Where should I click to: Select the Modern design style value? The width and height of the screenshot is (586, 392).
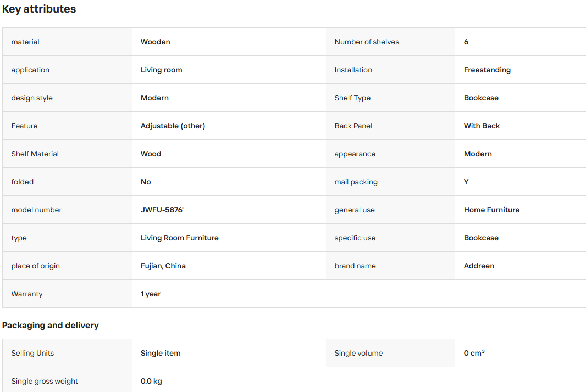(x=154, y=98)
